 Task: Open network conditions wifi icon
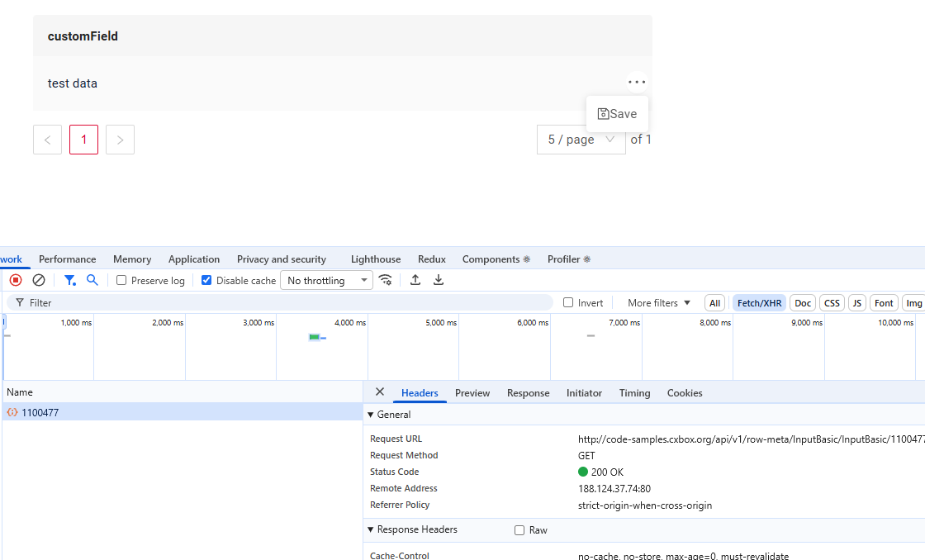(x=386, y=280)
